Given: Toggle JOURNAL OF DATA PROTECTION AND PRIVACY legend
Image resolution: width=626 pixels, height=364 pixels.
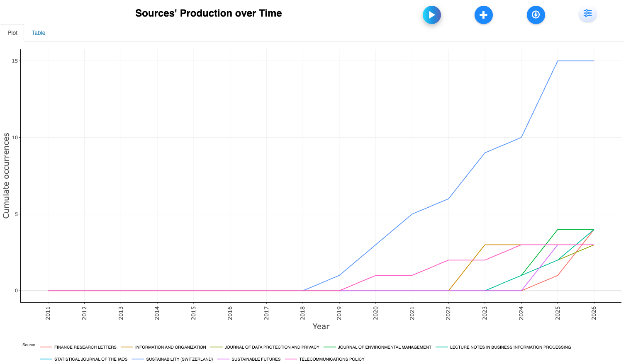Looking at the screenshot, I should click(272, 347).
